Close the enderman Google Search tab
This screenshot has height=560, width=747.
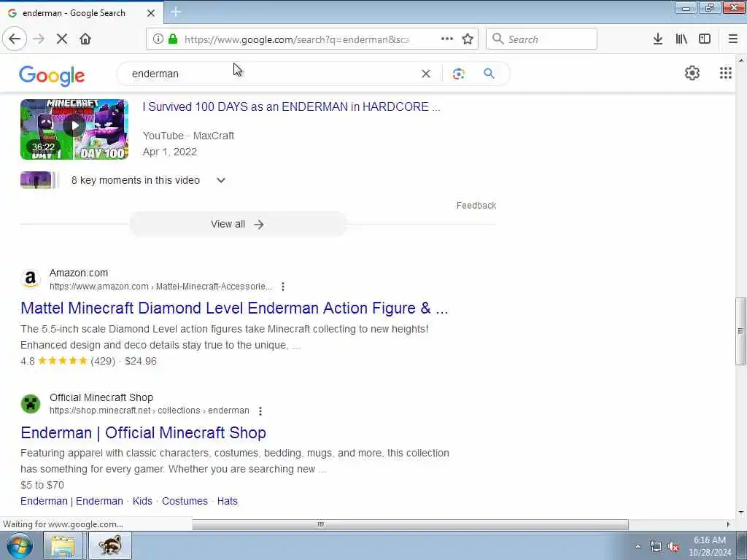[151, 13]
